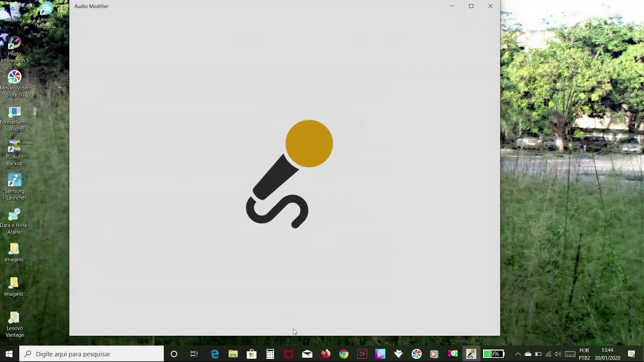This screenshot has height=362, width=644.
Task: Select the Photo Impression 5 desktop shortcut
Action: point(15,50)
